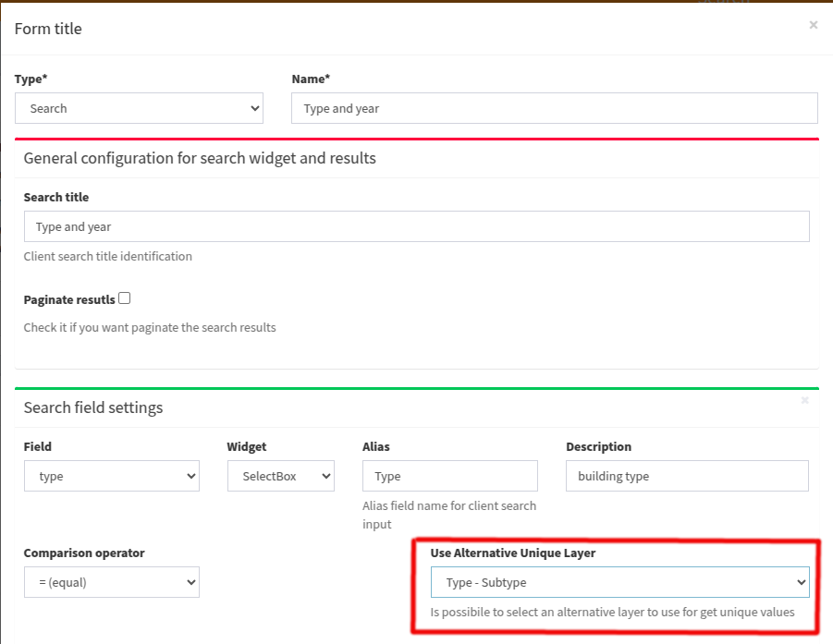Open the Field dropdown set to type

[112, 476]
